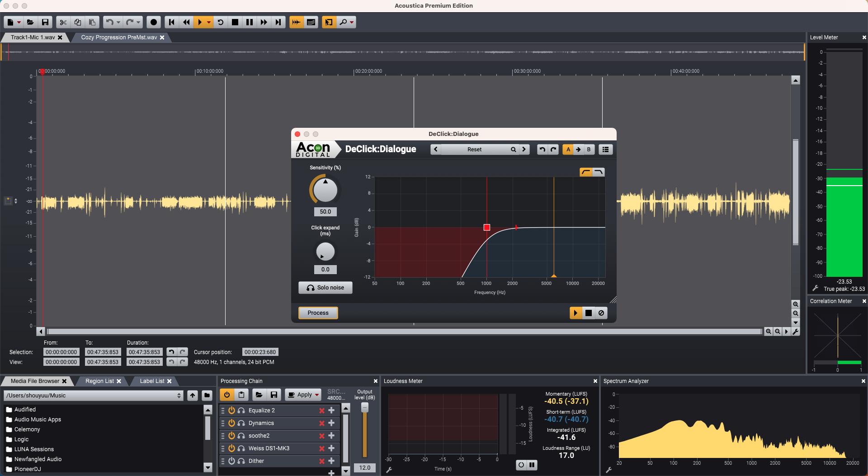
Task: Jump to start of file
Action: 172,22
